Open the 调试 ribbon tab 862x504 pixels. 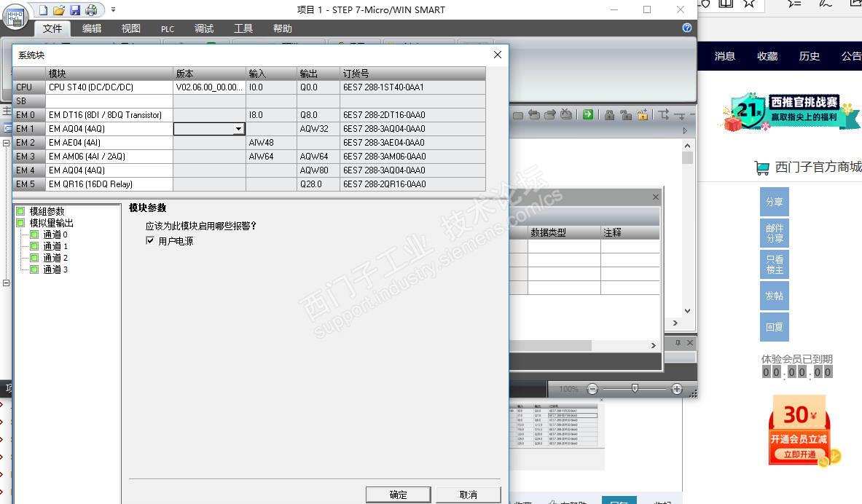(x=204, y=28)
